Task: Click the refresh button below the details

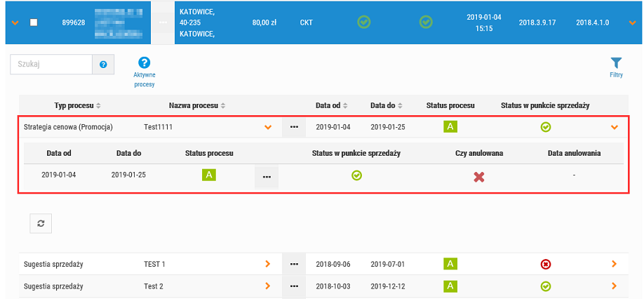Action: (41, 223)
